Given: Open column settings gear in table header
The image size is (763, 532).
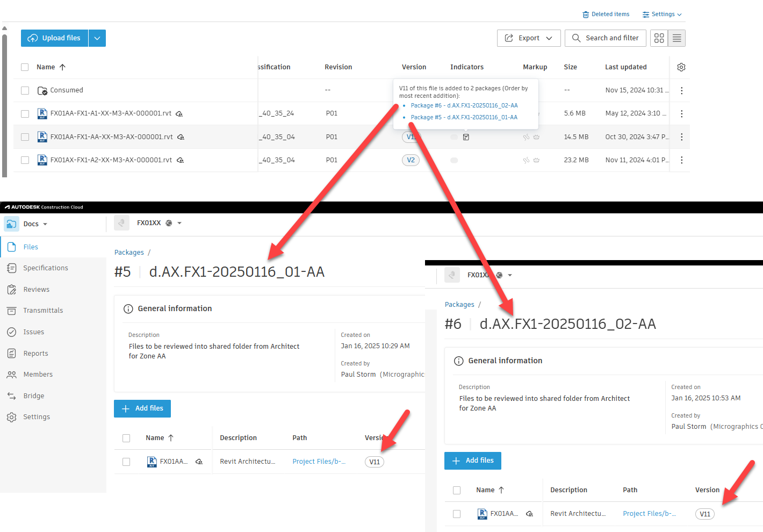Looking at the screenshot, I should click(681, 67).
